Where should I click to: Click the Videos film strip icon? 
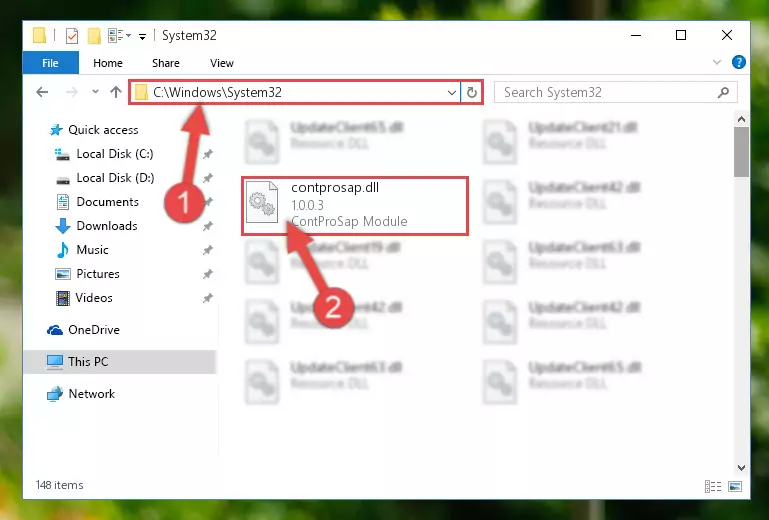click(63, 298)
